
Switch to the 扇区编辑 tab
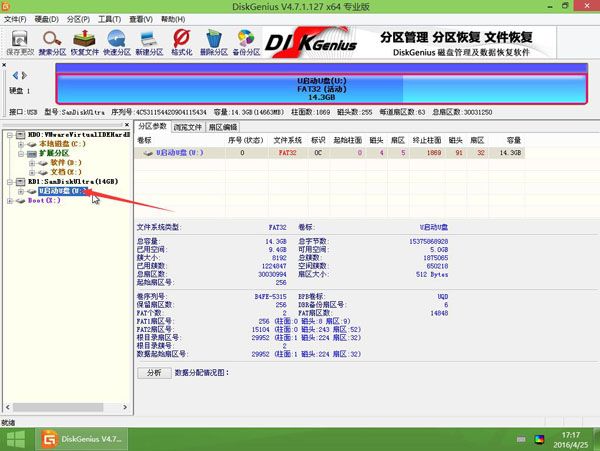223,128
